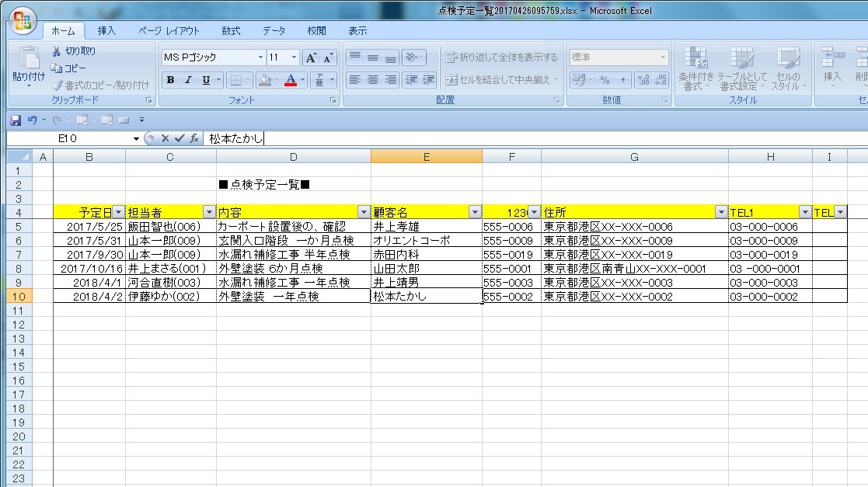
Task: Toggle italic formatting
Action: pos(188,80)
